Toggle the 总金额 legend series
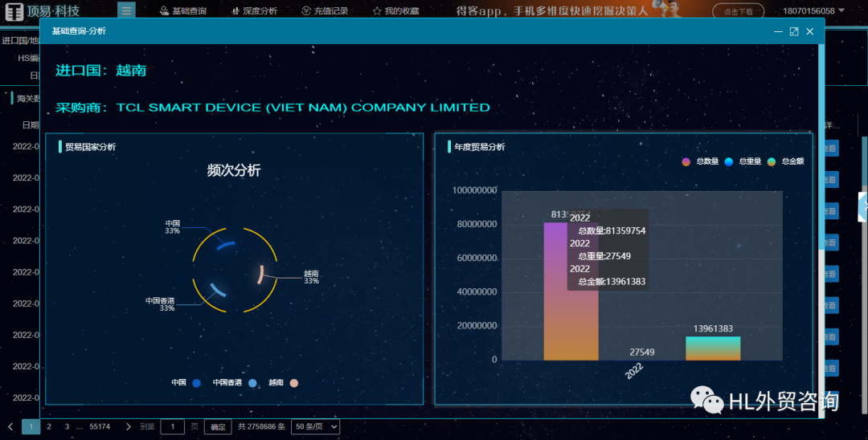Viewport: 868px width, 440px height. click(x=785, y=161)
